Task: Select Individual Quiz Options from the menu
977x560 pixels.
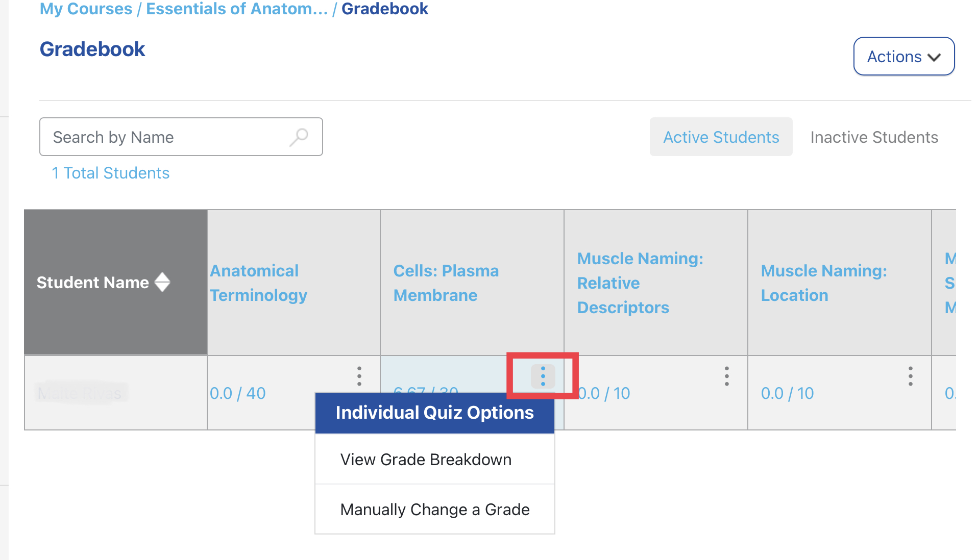Action: (434, 413)
